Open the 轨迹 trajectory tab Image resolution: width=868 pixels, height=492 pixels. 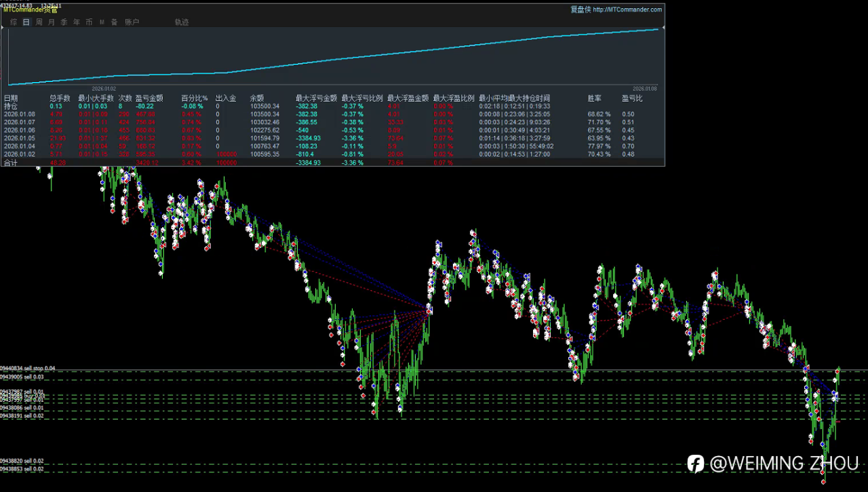click(182, 22)
